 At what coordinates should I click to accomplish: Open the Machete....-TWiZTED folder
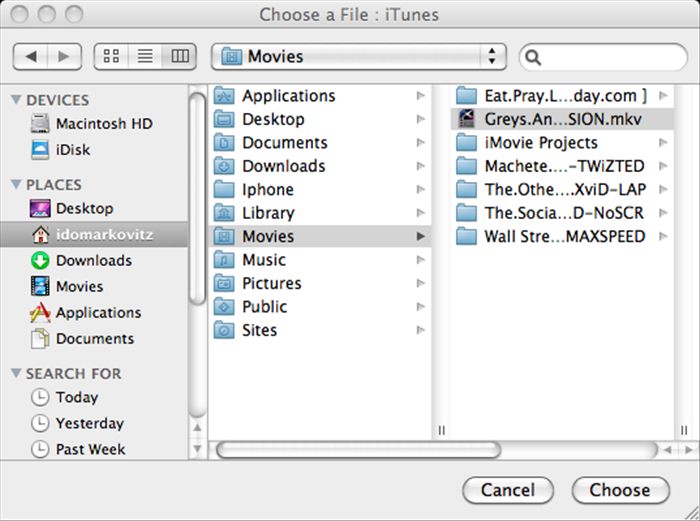tap(562, 166)
